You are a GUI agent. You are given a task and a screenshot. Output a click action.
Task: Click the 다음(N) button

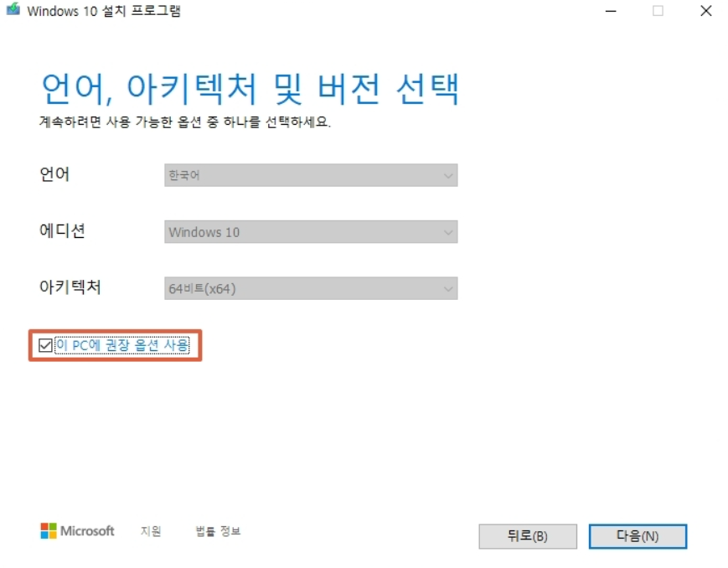coord(638,536)
